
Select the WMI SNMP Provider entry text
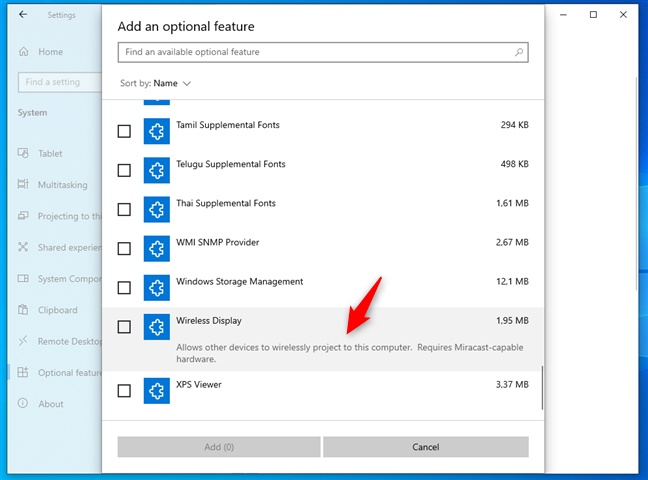(218, 242)
